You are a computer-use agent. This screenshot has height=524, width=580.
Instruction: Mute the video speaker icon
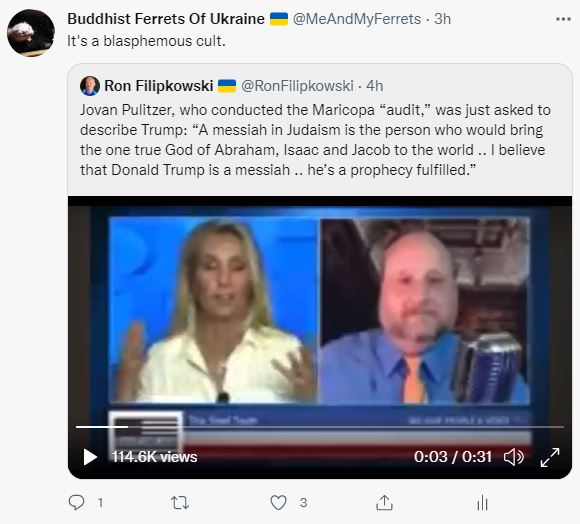pos(514,457)
